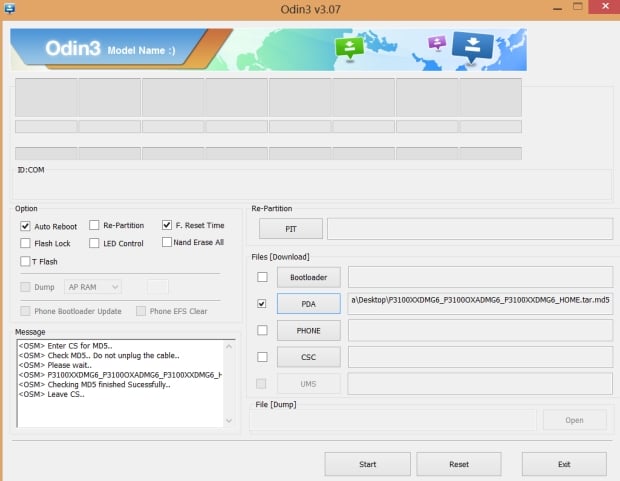Click purple download icon in banner

[x=437, y=42]
